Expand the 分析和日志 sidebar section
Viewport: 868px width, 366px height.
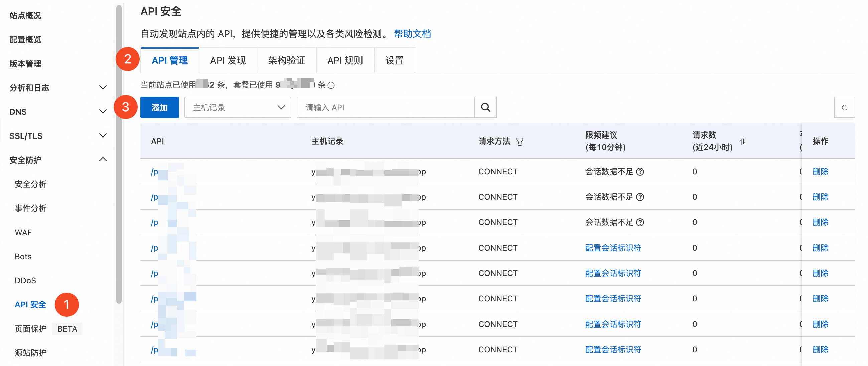pos(103,88)
